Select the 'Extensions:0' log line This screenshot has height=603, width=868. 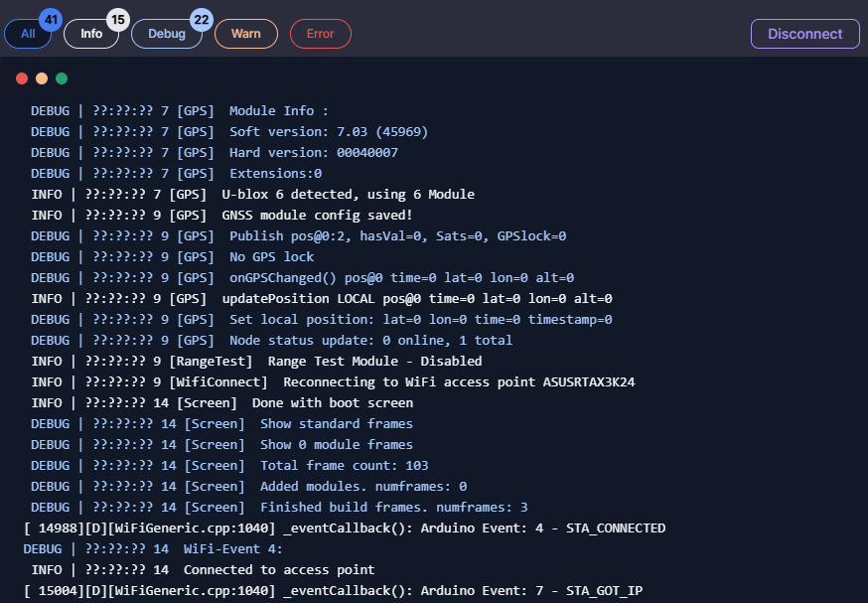click(x=176, y=174)
